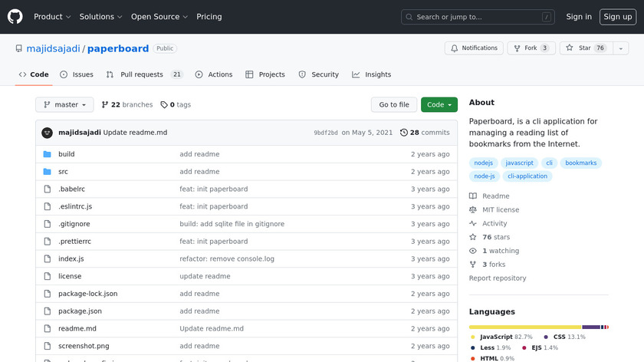The width and height of the screenshot is (644, 362).
Task: Open the tags list
Action: (x=176, y=105)
